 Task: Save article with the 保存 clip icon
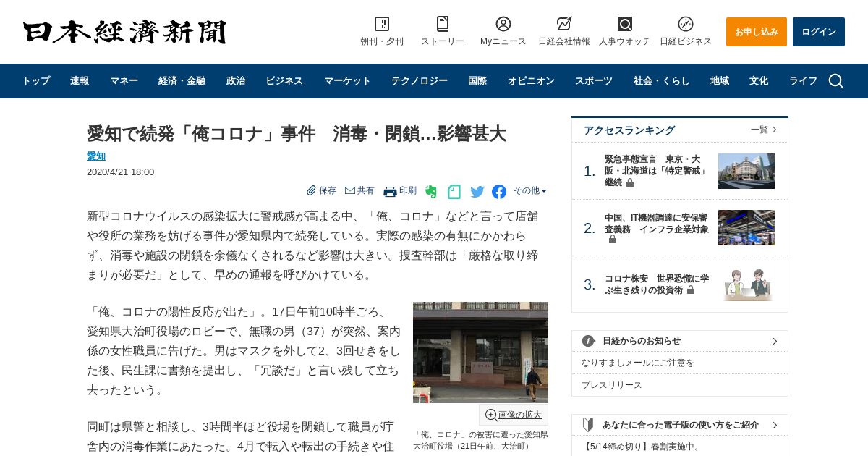pos(312,190)
